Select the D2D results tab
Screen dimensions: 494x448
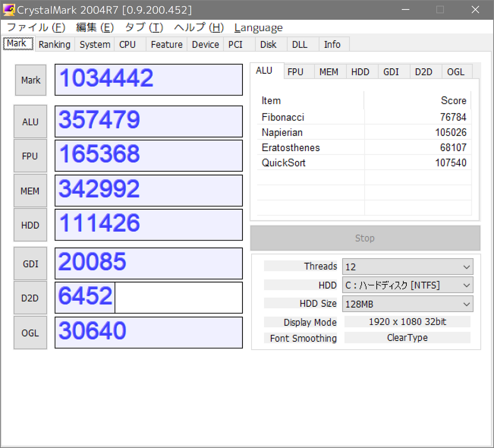tap(426, 72)
